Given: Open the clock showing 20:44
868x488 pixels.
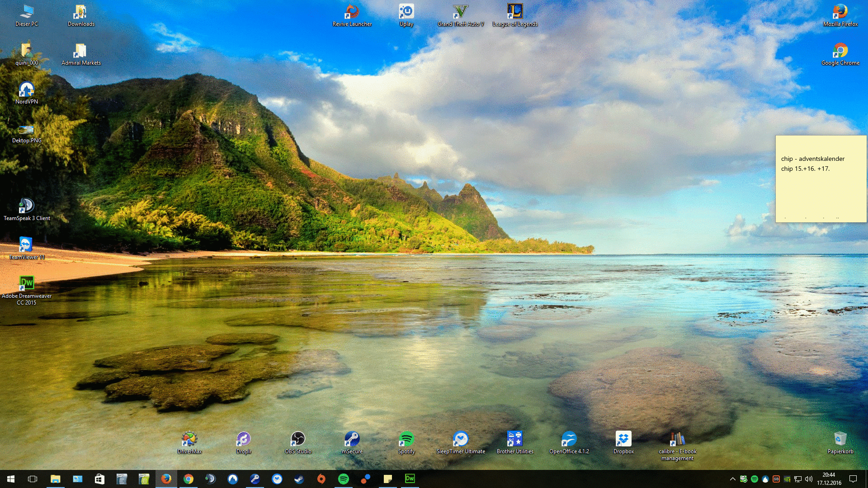Looking at the screenshot, I should point(829,479).
